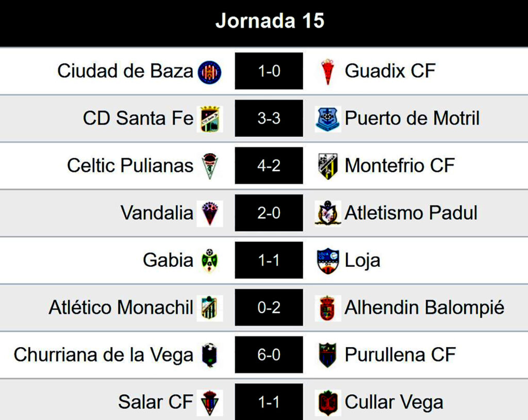Click the Vandalia club badge
This screenshot has width=528, height=420.
(x=210, y=213)
